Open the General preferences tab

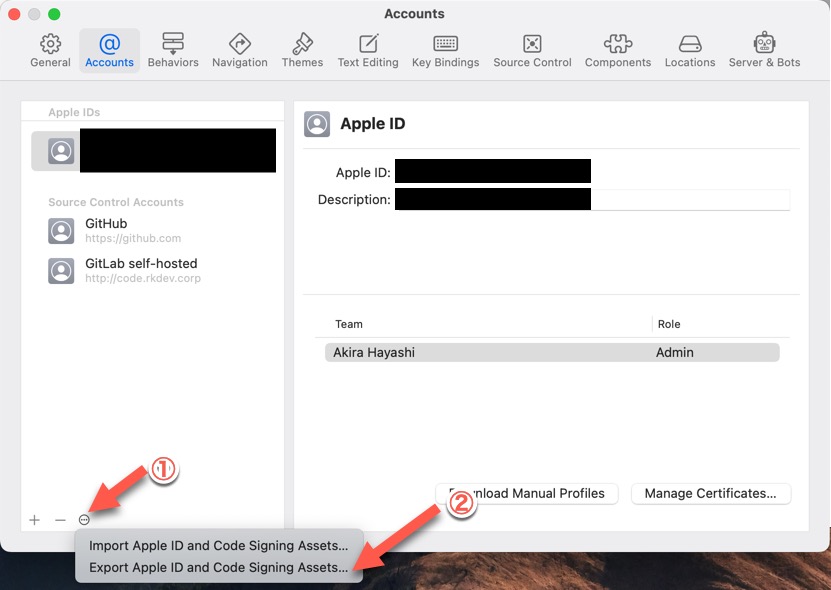point(50,51)
